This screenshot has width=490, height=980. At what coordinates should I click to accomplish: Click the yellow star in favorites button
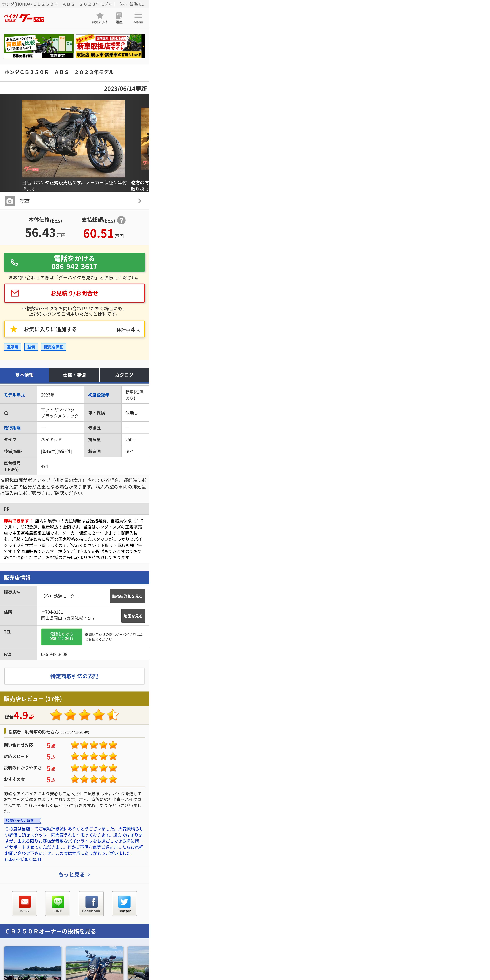point(14,329)
